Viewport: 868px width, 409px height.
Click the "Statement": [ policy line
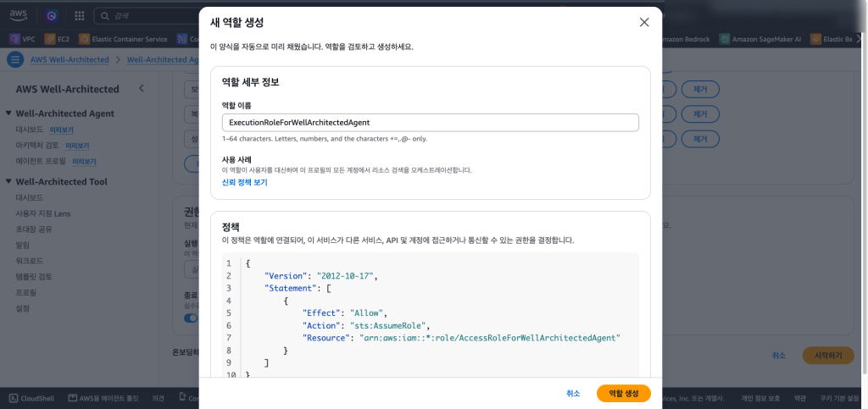(298, 288)
